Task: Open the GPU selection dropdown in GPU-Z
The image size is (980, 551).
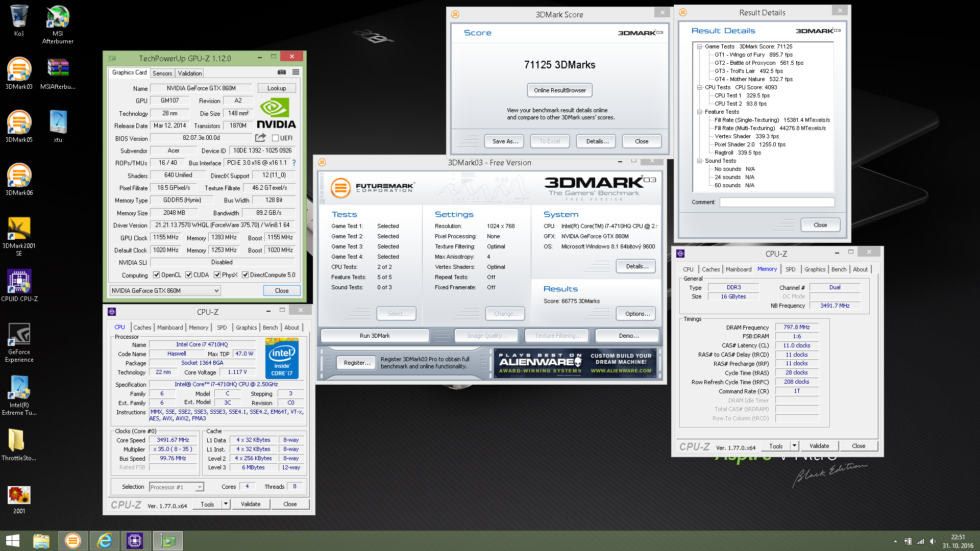Action: coord(165,291)
